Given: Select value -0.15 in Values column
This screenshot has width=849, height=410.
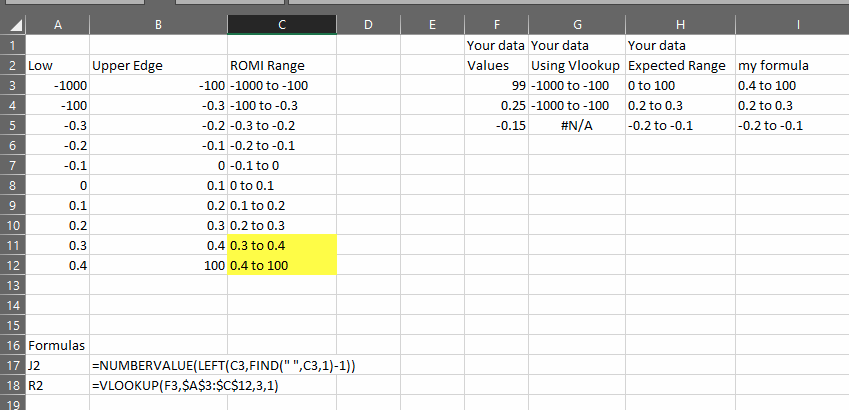Looking at the screenshot, I should coord(497,126).
